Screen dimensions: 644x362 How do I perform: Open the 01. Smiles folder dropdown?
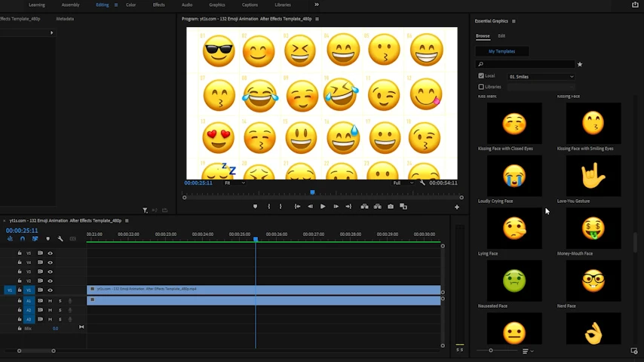click(541, 76)
